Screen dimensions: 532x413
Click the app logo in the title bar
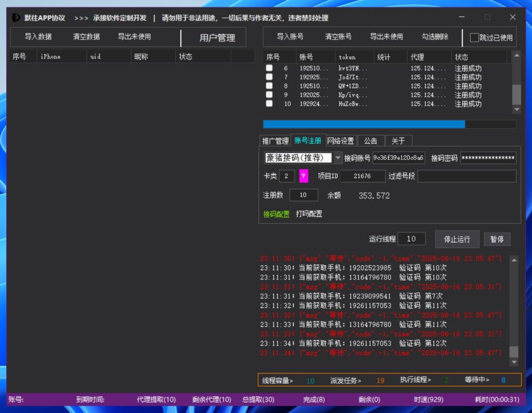(x=16, y=18)
